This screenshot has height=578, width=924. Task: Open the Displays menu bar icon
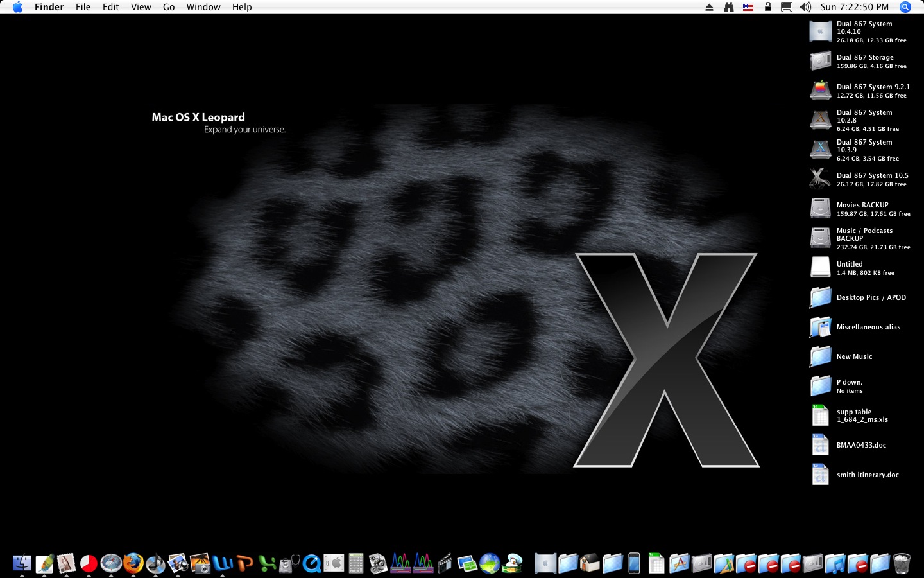(786, 7)
